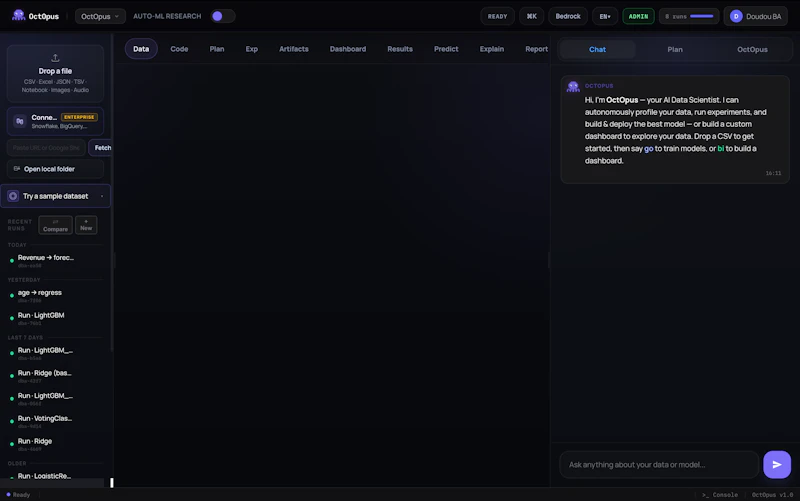
Task: Click the runs usage progress bar
Action: tap(702, 16)
